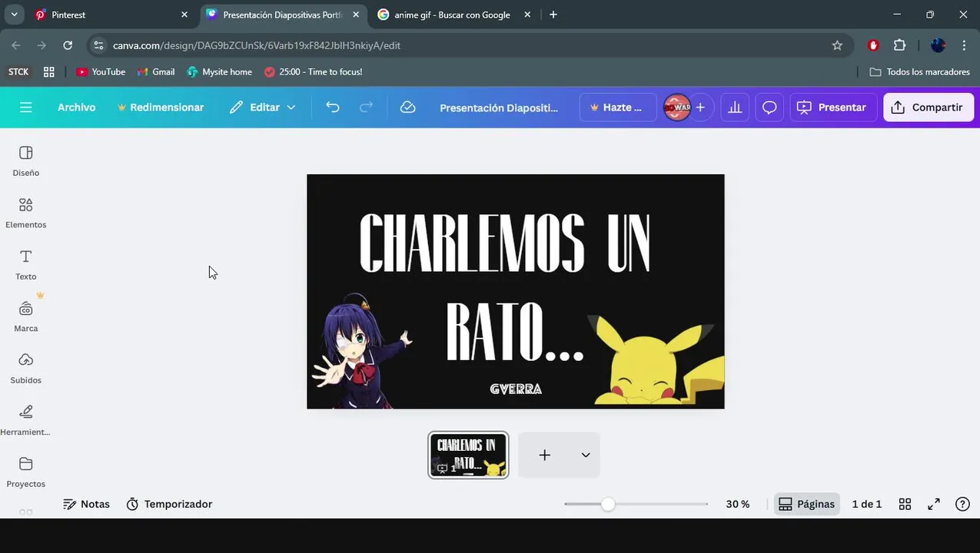Enter fullscreen mode
The image size is (980, 553).
coord(934,504)
